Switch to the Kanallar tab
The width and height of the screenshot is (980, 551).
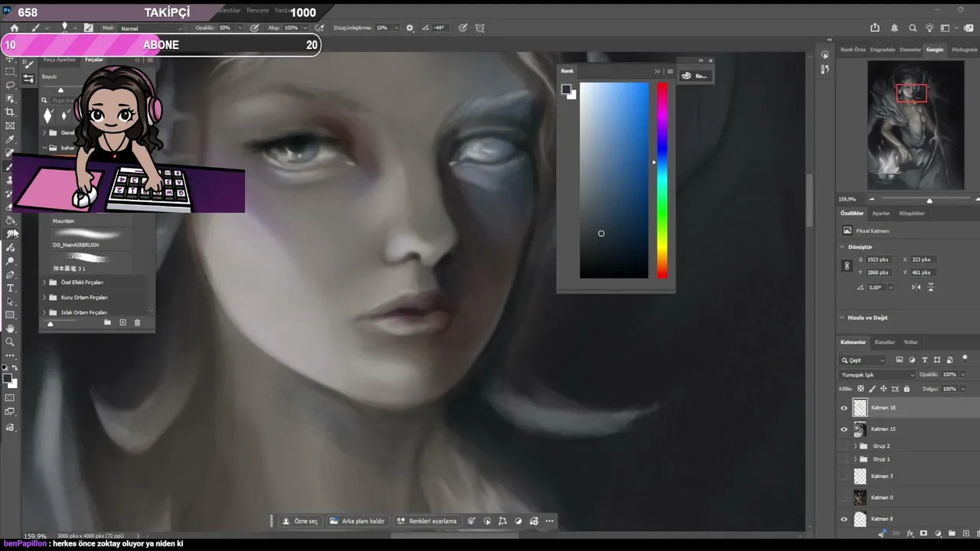[x=885, y=342]
